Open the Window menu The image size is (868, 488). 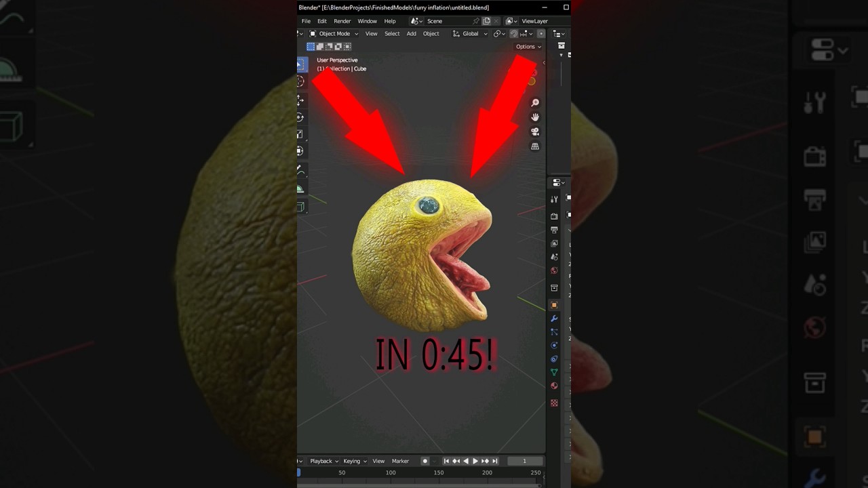click(367, 21)
